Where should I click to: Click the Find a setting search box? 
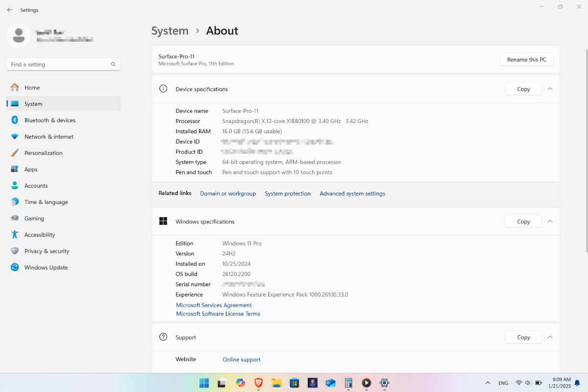[x=59, y=64]
